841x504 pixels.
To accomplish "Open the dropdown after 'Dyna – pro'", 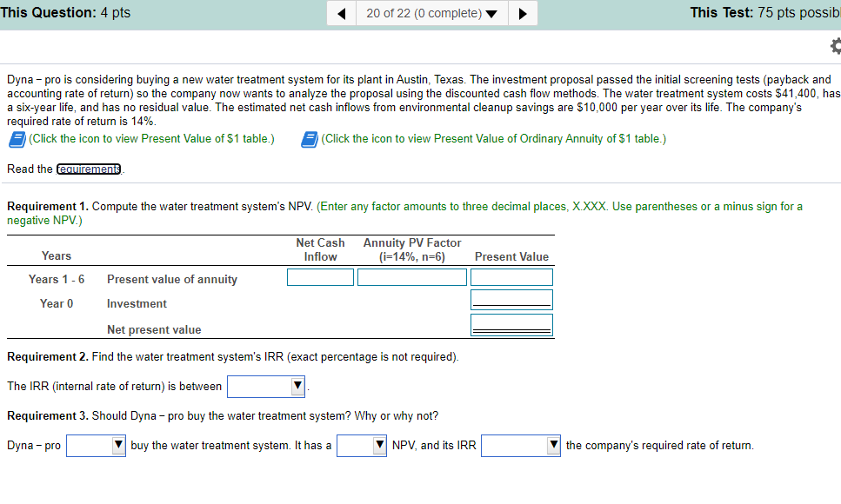I will tap(96, 446).
